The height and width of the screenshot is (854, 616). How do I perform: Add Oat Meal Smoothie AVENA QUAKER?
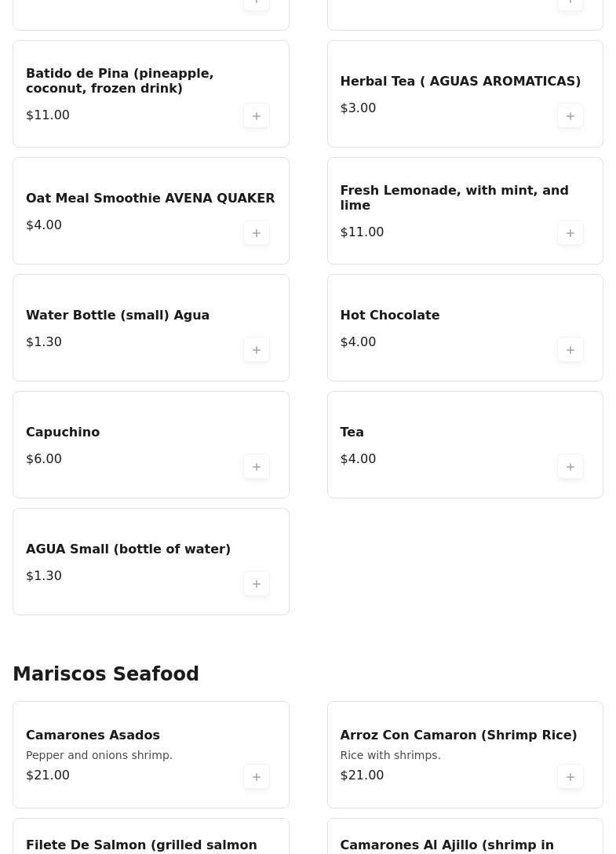point(257,232)
